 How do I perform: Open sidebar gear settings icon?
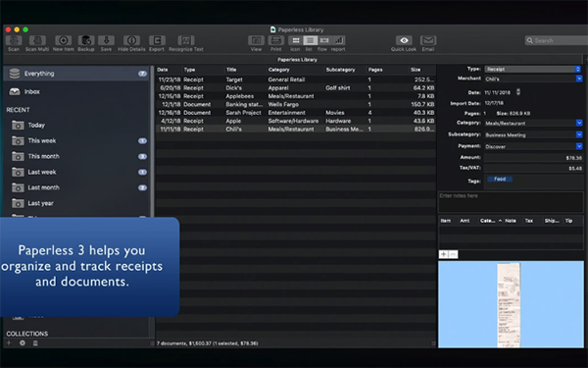[23, 342]
